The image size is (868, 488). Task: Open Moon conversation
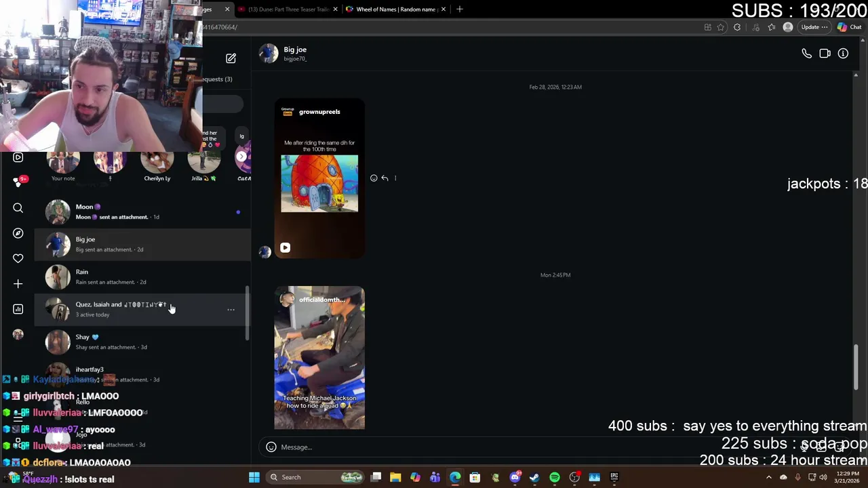142,212
